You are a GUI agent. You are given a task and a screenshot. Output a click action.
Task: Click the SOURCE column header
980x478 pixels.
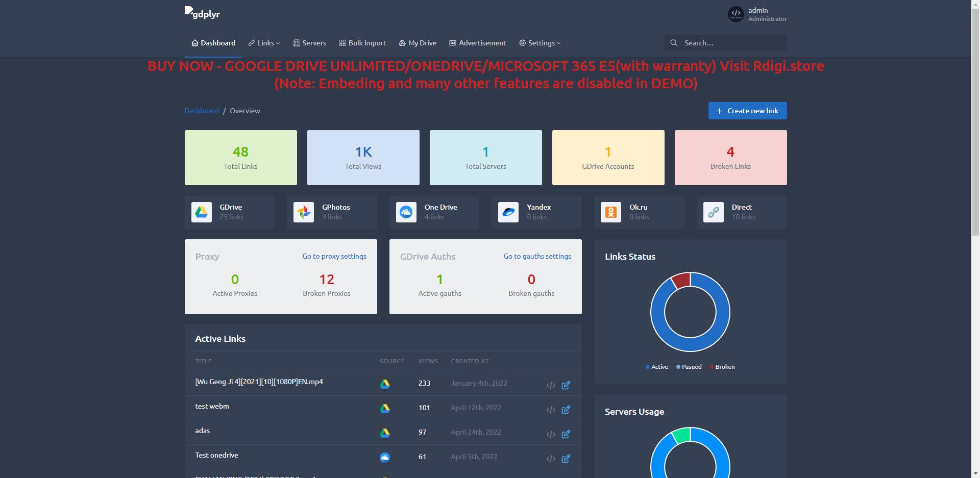392,361
